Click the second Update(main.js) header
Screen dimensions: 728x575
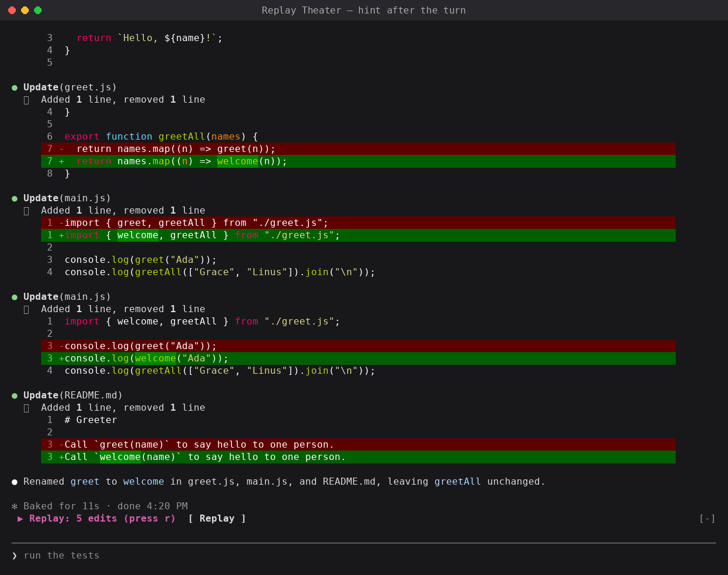pyautogui.click(x=68, y=297)
